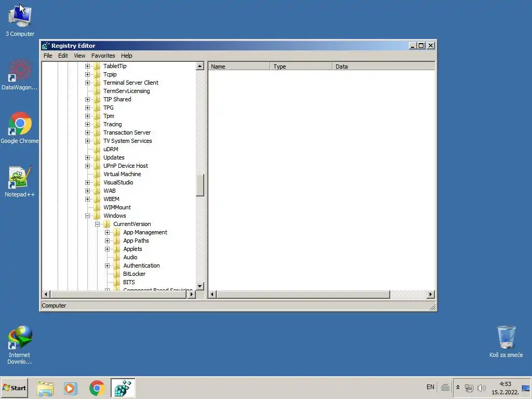Click the TermServLicensing folder icon
The width and height of the screenshot is (532, 399).
(x=97, y=91)
